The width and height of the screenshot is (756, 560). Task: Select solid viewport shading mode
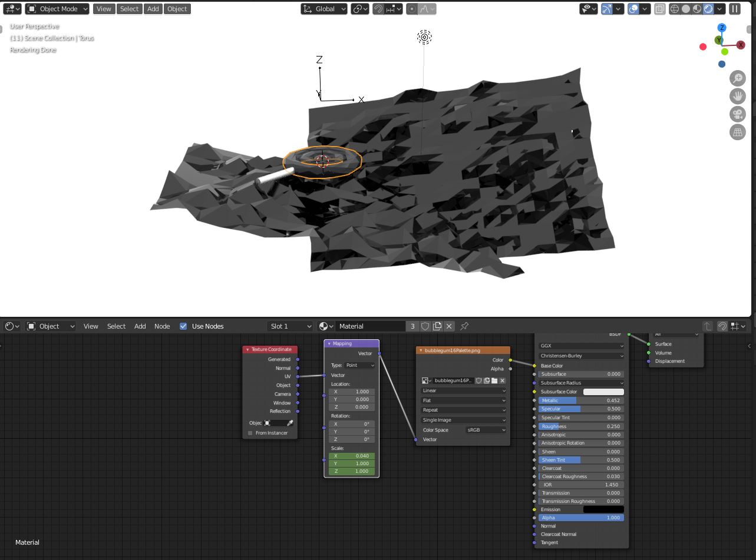(686, 9)
